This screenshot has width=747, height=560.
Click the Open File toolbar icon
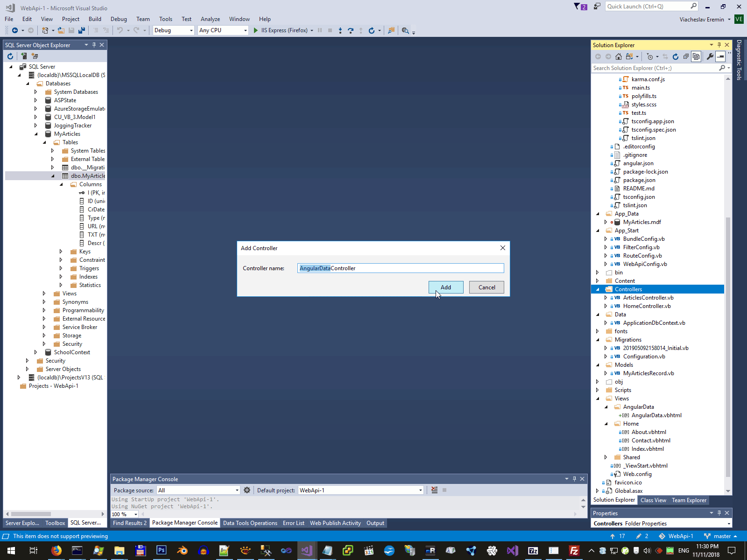[61, 30]
